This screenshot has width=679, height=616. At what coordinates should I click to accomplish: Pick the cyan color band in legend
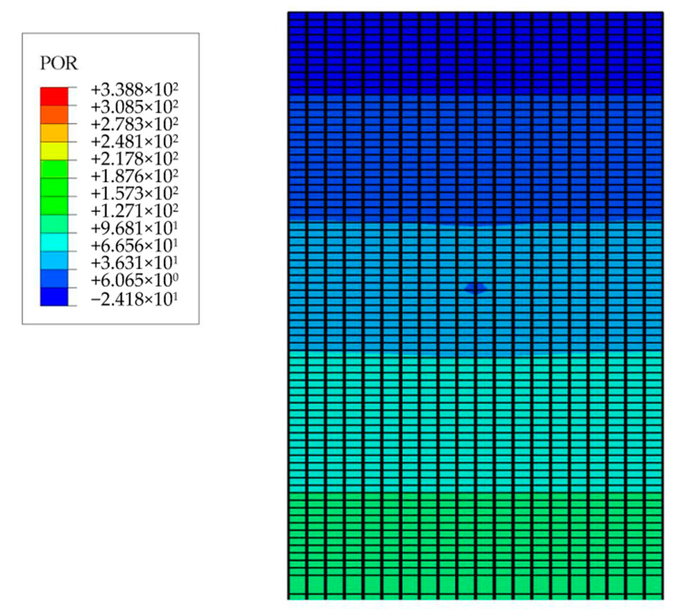(x=54, y=242)
